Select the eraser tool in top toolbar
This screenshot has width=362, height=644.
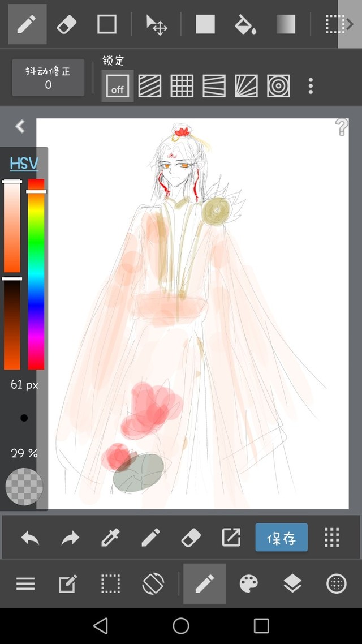[66, 24]
